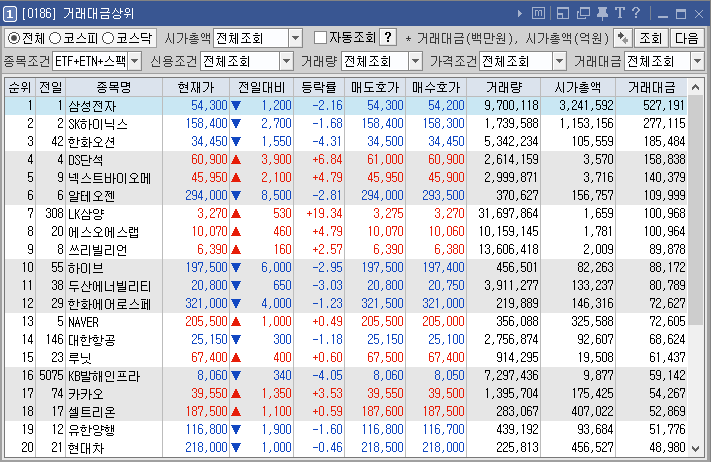Select the LK삼양 stock name

(86, 214)
